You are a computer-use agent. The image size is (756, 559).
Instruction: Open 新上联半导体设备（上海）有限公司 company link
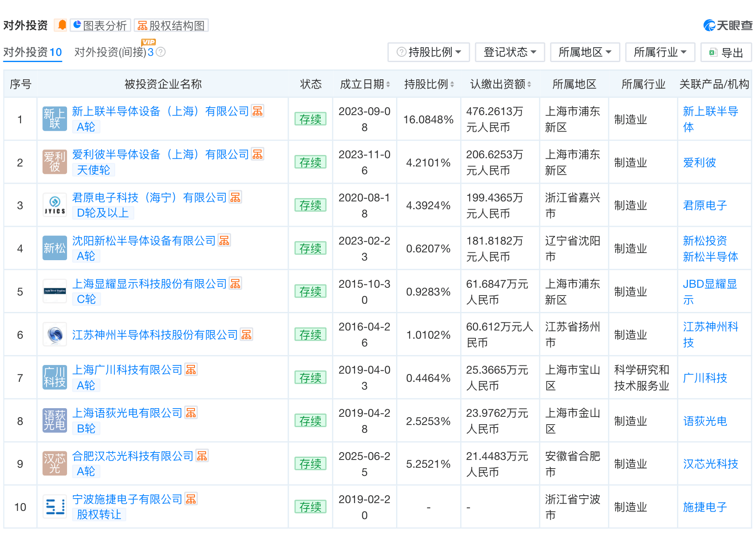pyautogui.click(x=160, y=111)
